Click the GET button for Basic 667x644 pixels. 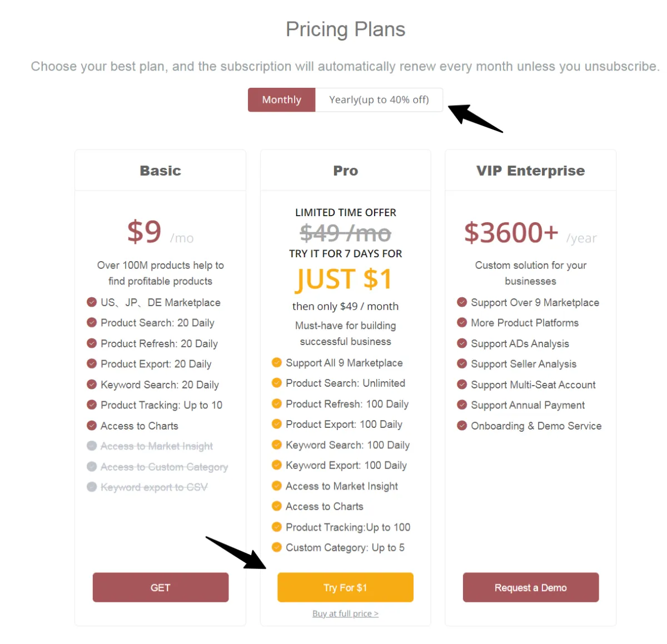click(x=161, y=587)
